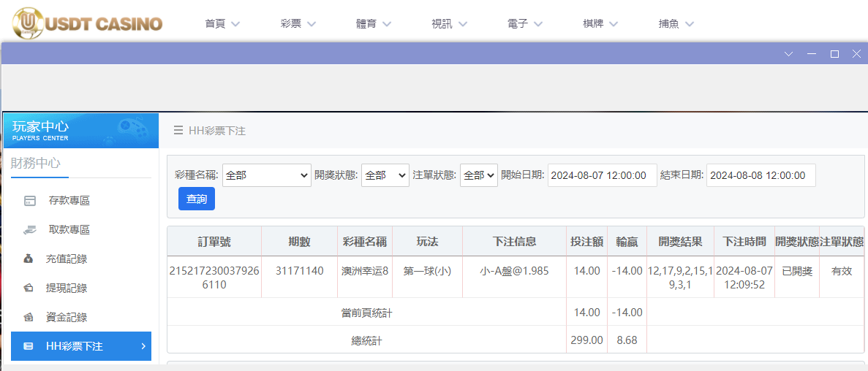Click the 開始日期 date input field
Image resolution: width=868 pixels, height=371 pixels.
pyautogui.click(x=602, y=175)
